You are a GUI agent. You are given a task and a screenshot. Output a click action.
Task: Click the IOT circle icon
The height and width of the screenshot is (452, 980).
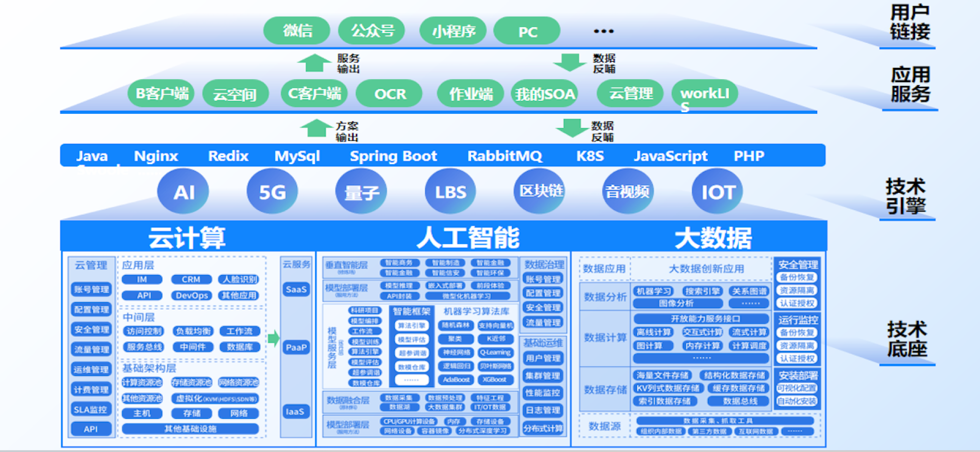click(718, 192)
